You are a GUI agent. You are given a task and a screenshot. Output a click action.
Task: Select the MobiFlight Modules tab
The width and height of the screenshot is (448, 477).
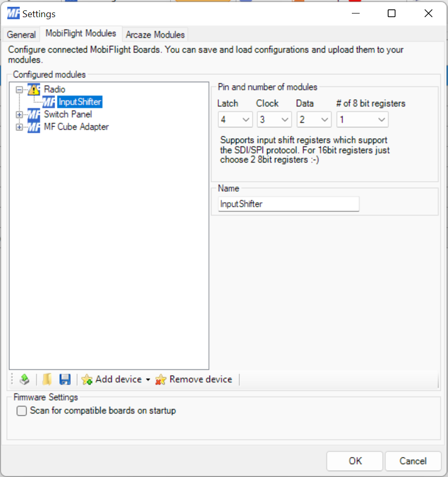coord(81,33)
